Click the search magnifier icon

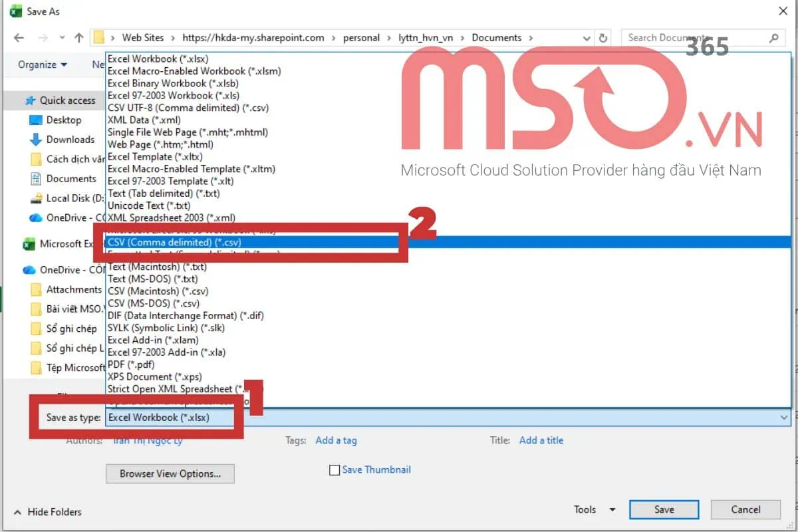[773, 38]
